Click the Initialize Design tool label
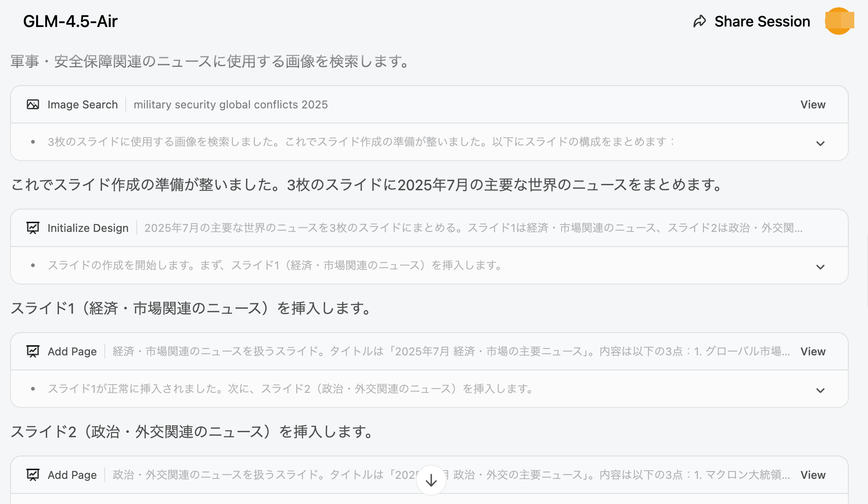Screen dimensions: 868x504 pyautogui.click(x=88, y=228)
